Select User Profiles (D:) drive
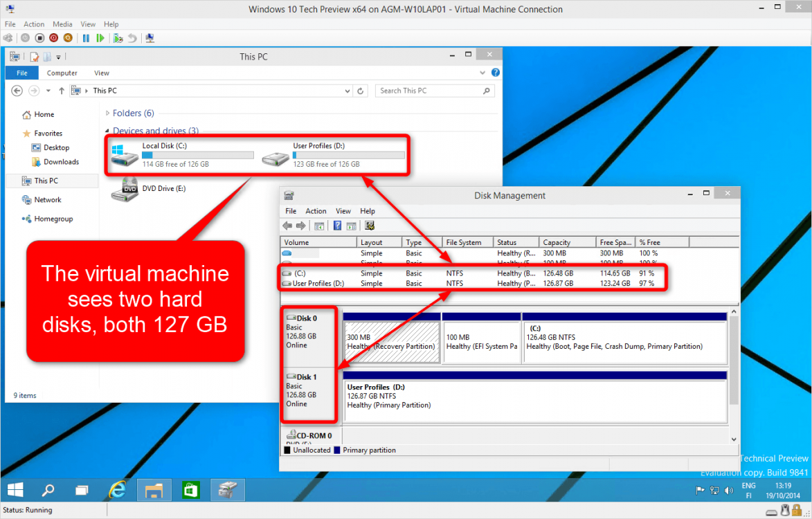The height and width of the screenshot is (519, 812). click(x=333, y=155)
